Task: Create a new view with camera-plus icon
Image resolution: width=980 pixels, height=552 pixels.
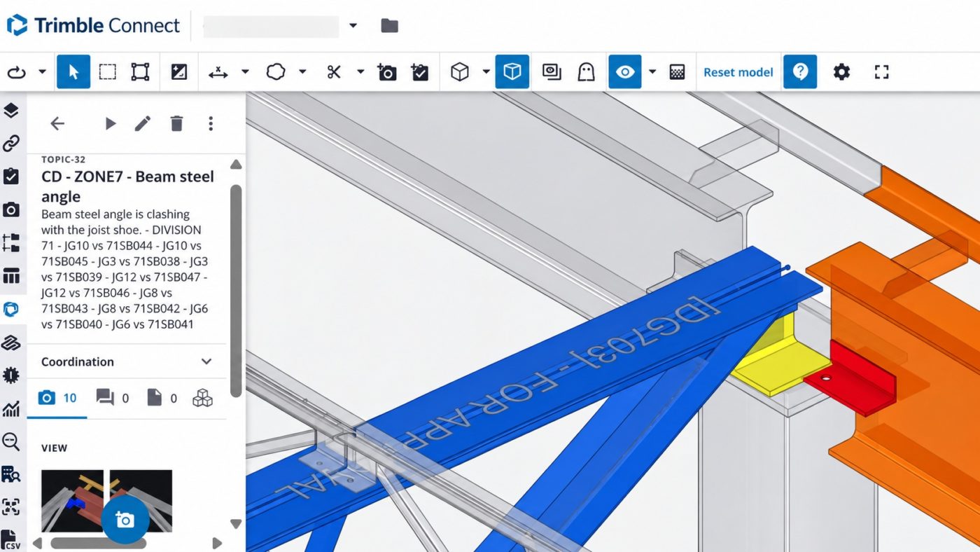Action: pyautogui.click(x=387, y=71)
